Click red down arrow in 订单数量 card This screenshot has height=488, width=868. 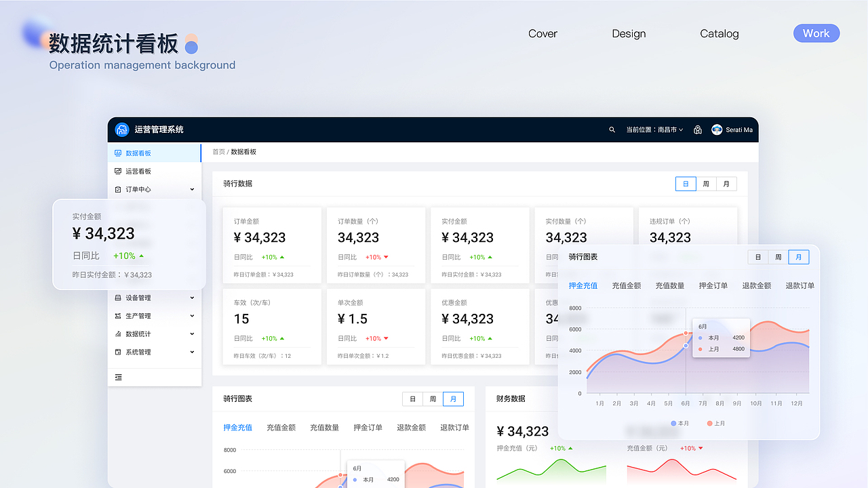coord(386,258)
